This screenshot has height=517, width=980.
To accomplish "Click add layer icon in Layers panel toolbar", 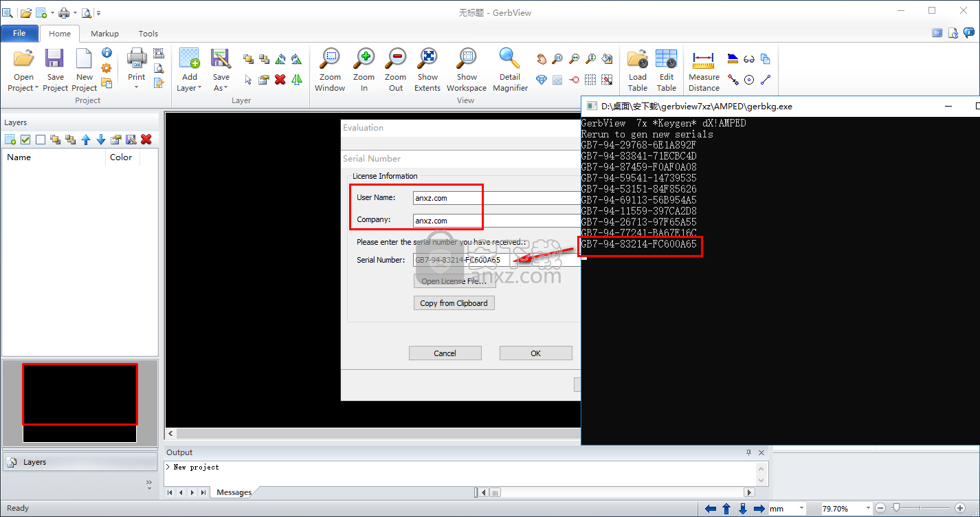I will click(x=10, y=140).
